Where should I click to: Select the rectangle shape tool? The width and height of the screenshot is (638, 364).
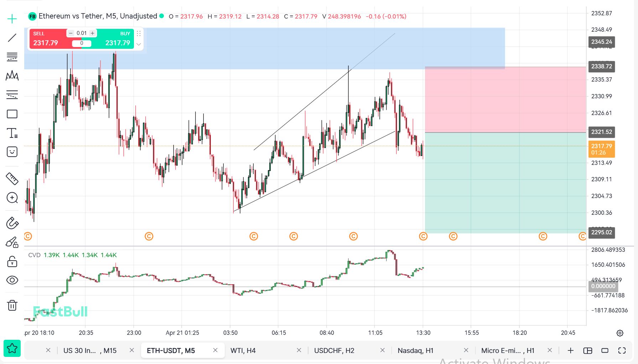pyautogui.click(x=12, y=114)
